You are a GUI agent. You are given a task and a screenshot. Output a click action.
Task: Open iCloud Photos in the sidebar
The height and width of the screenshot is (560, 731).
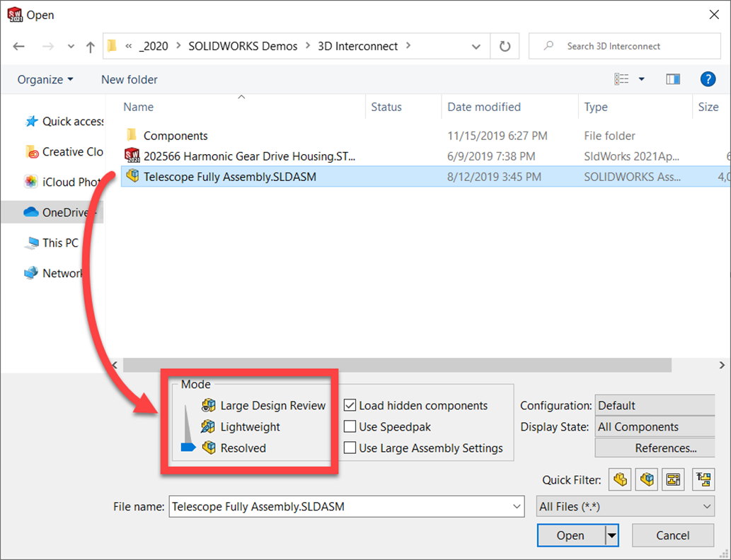pos(64,182)
